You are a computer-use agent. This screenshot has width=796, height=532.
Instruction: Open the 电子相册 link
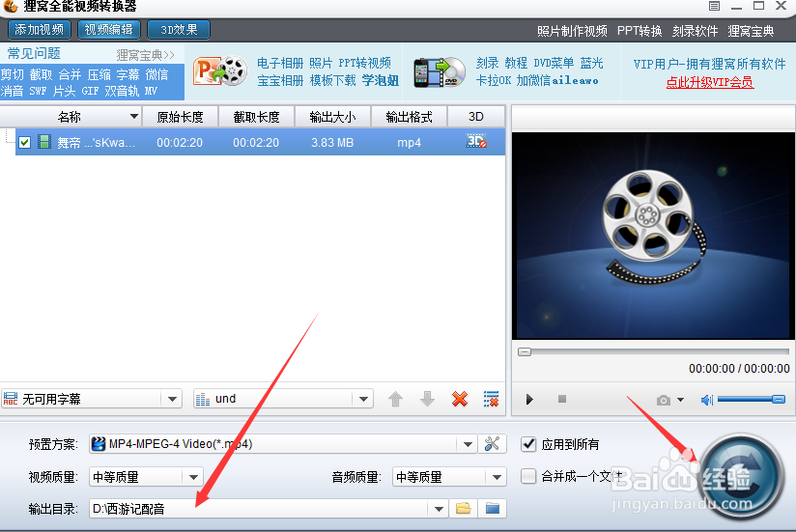coord(280,63)
